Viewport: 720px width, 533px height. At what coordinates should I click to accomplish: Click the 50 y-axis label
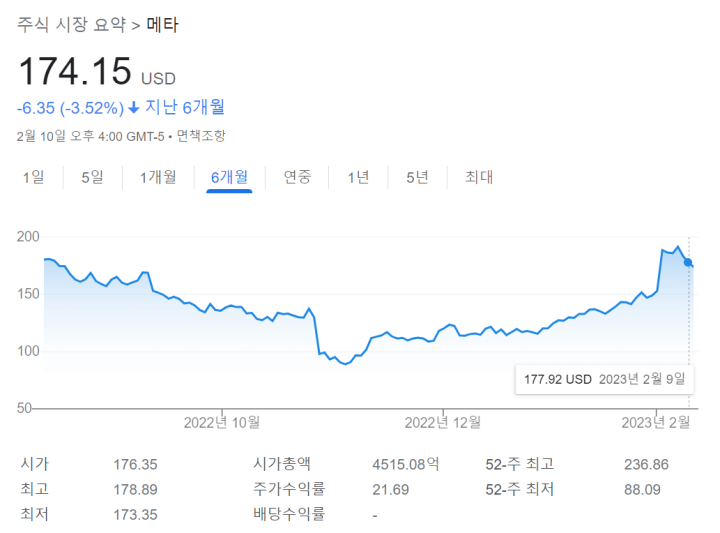point(24,408)
